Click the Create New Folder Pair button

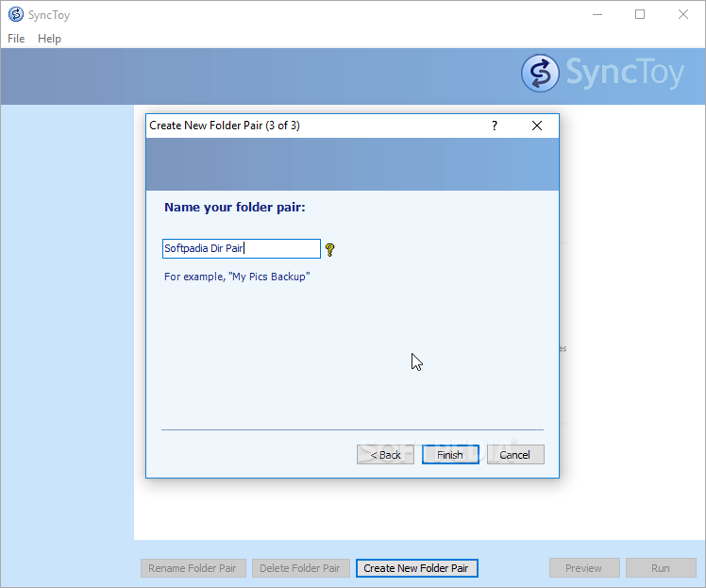416,568
